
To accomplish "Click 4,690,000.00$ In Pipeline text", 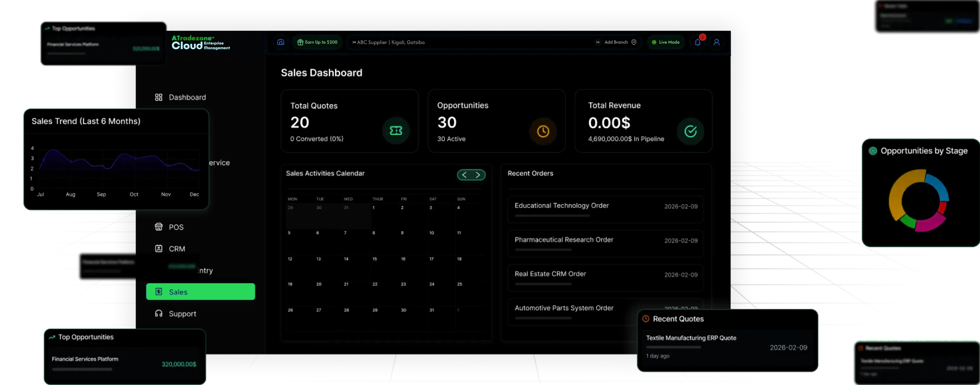I will pyautogui.click(x=626, y=139).
